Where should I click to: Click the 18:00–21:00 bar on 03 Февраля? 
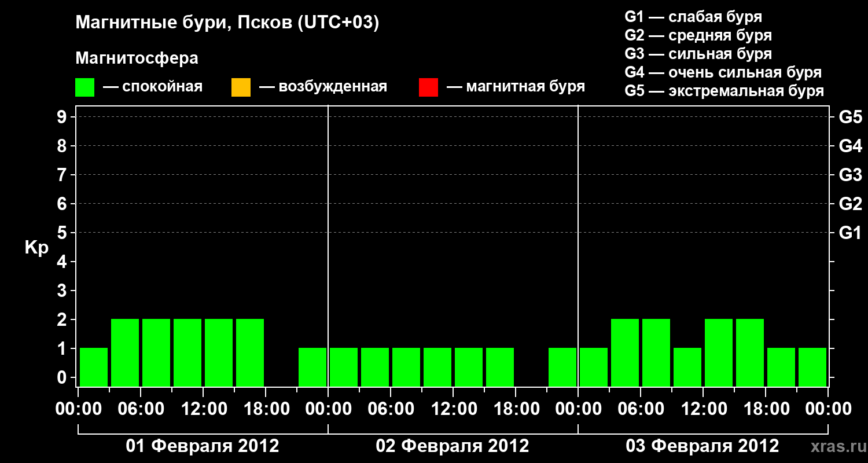pos(781,367)
